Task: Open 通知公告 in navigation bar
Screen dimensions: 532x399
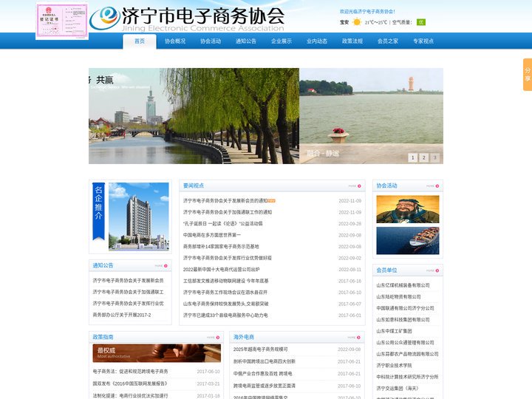Action: (246, 41)
